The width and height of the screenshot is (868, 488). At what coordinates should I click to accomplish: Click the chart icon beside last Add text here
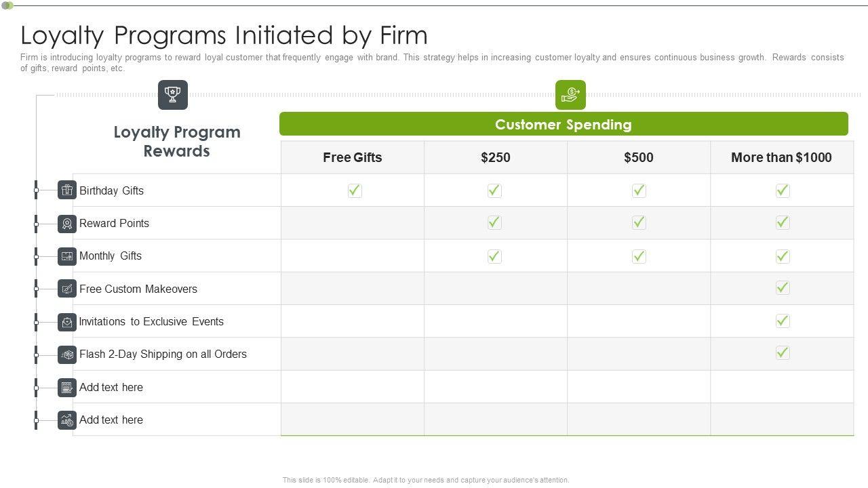click(x=66, y=420)
